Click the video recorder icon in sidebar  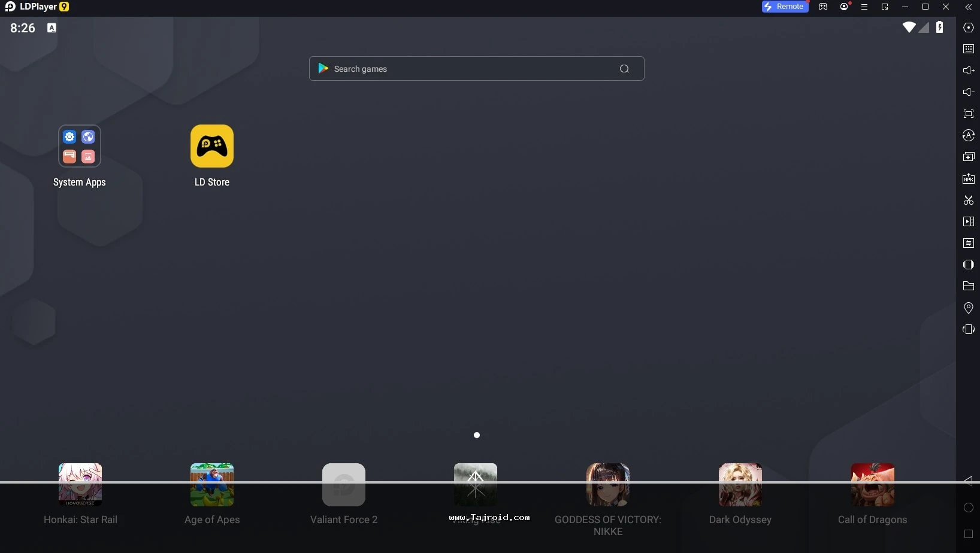coord(968,221)
